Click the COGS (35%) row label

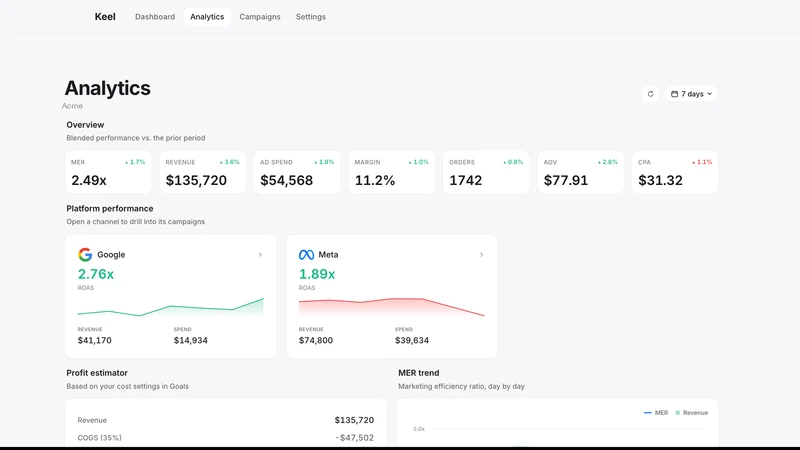click(x=99, y=438)
